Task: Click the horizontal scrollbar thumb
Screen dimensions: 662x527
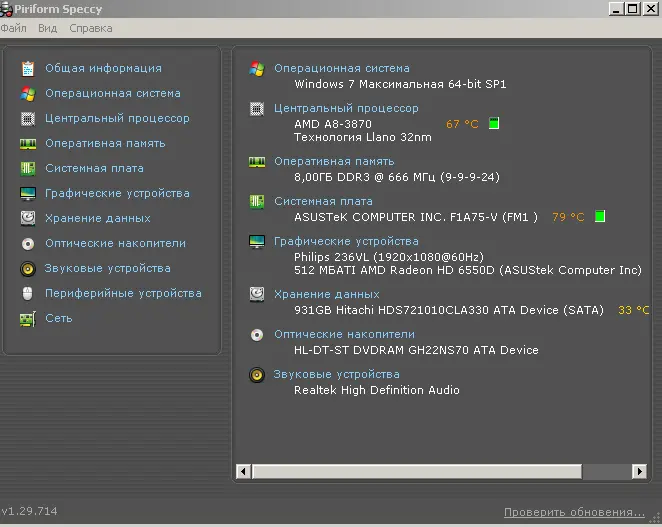Action: coord(417,471)
